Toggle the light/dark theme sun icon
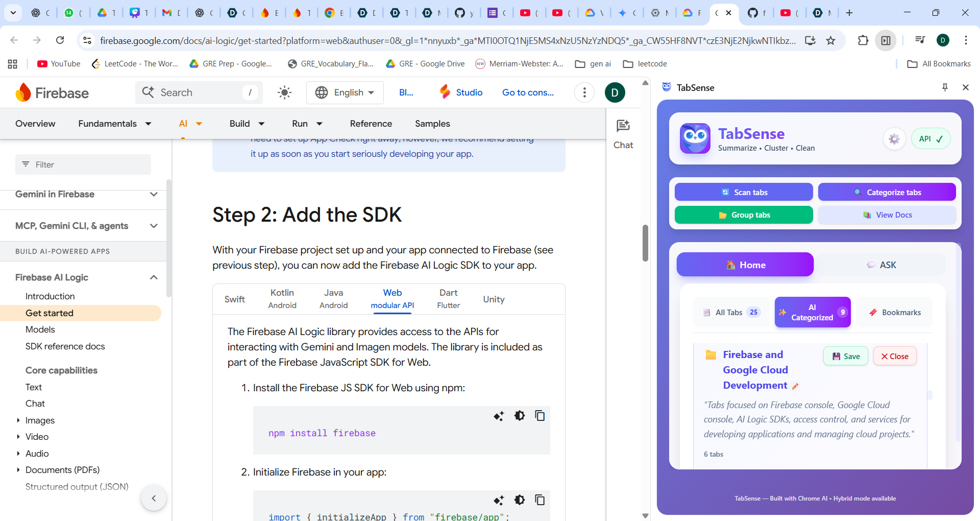Screen dimensions: 980x521 click(x=284, y=92)
